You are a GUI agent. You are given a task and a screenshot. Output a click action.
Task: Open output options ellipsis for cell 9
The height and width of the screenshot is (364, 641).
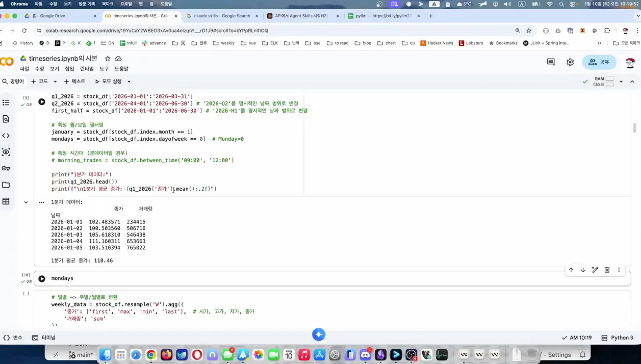point(42,202)
